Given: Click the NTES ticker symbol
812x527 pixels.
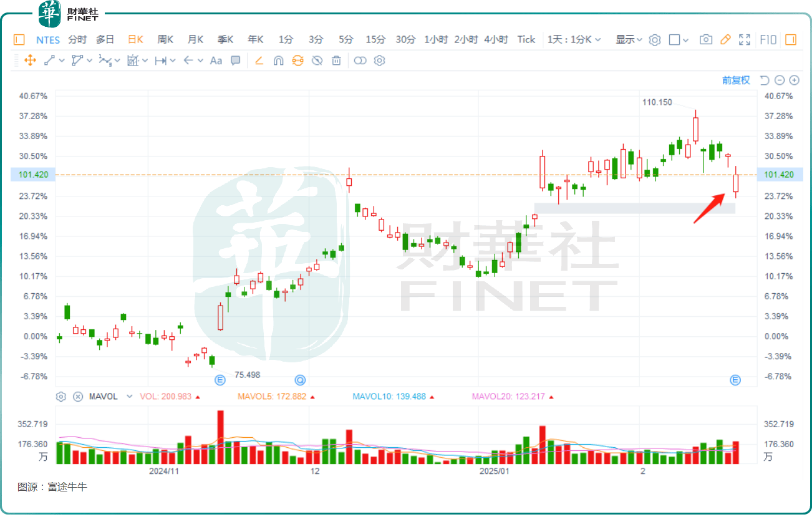Looking at the screenshot, I should pyautogui.click(x=48, y=39).
